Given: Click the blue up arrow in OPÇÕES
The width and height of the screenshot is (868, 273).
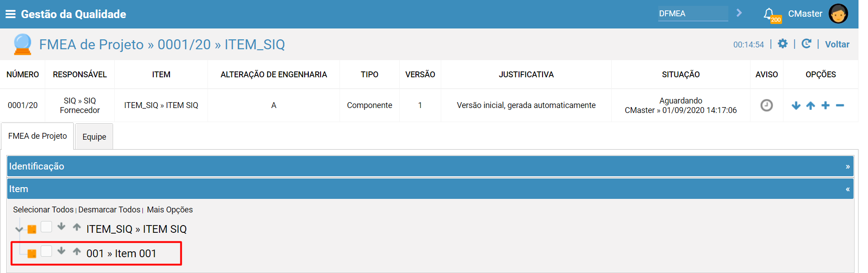Looking at the screenshot, I should tap(811, 105).
